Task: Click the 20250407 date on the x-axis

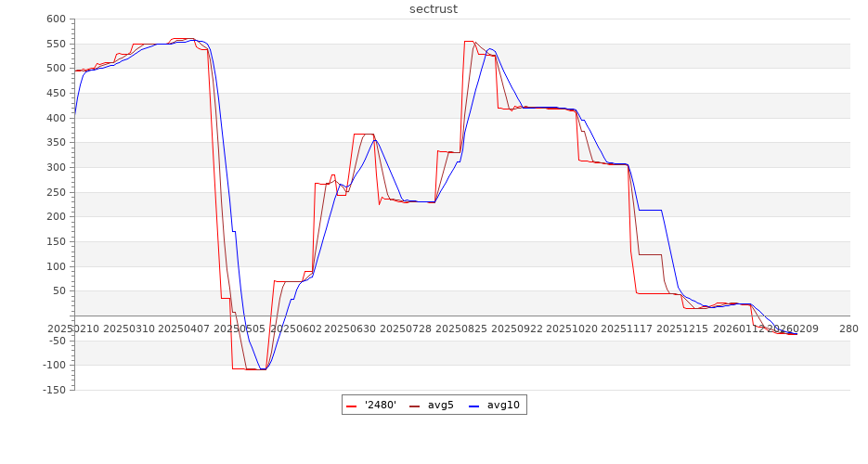Action: pyautogui.click(x=185, y=329)
